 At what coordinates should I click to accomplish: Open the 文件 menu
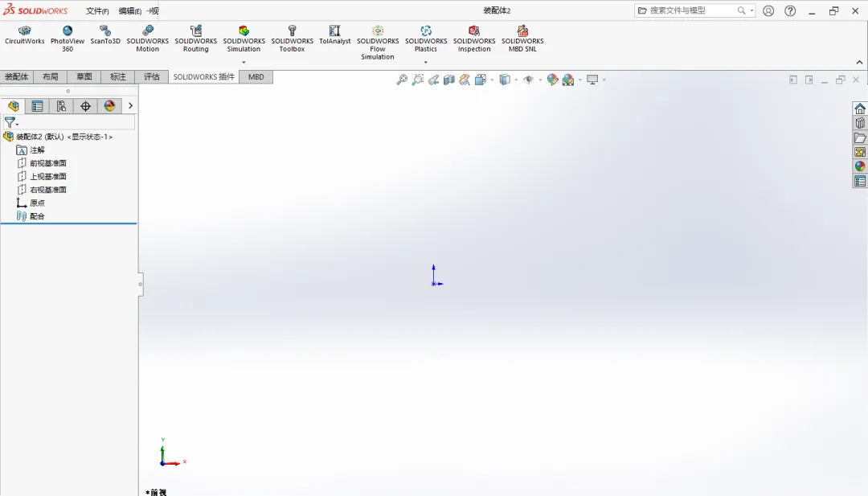coord(97,11)
